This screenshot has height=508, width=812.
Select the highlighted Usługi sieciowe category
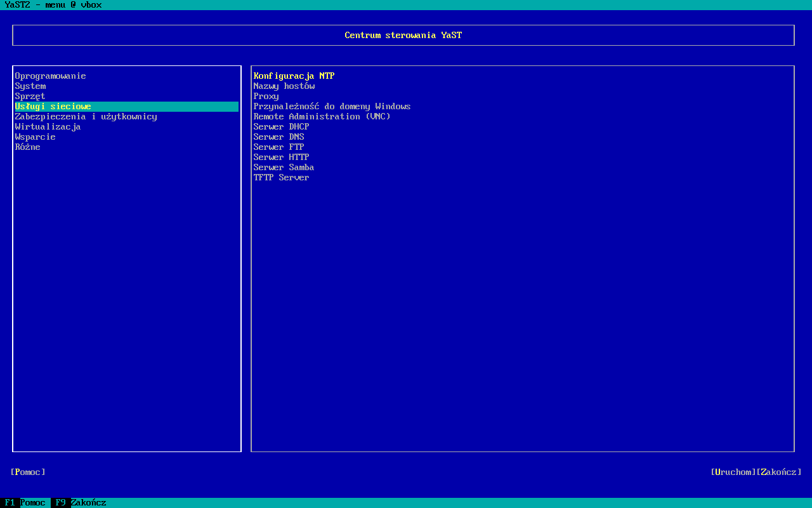coord(127,107)
